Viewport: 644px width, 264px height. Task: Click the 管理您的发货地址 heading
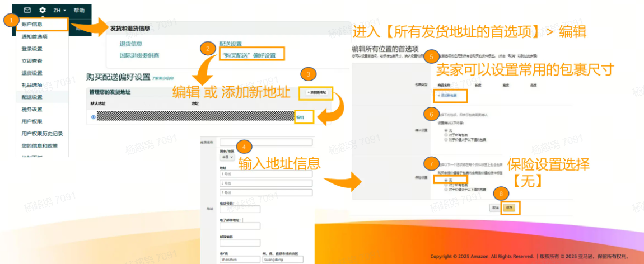110,93
